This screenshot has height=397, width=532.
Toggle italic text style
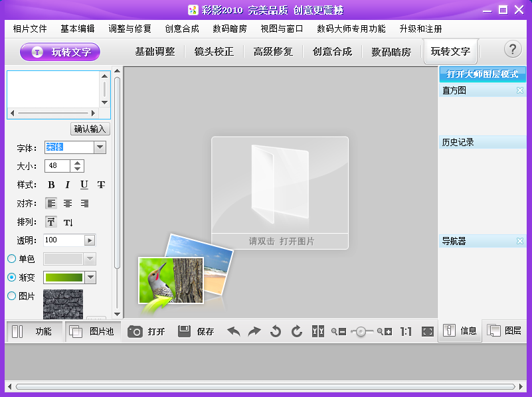[68, 185]
